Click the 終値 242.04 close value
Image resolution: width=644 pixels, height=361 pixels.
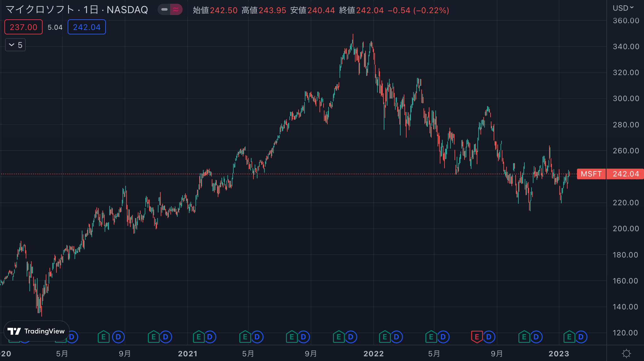(361, 10)
